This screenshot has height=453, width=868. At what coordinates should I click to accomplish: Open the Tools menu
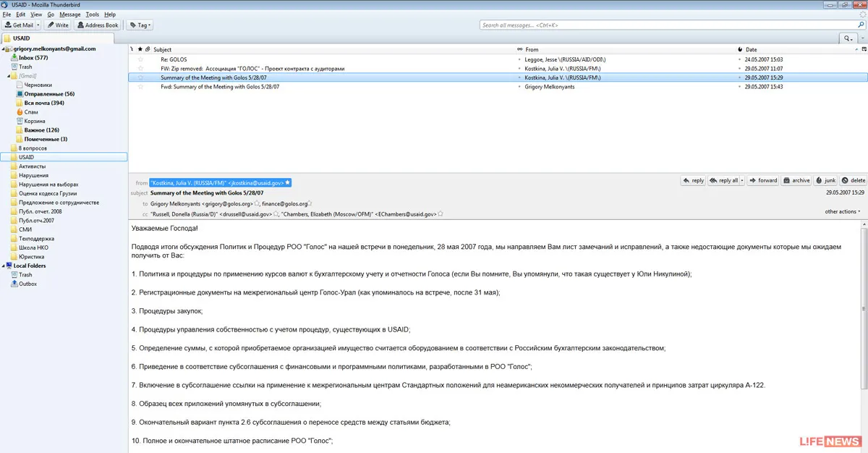[92, 14]
